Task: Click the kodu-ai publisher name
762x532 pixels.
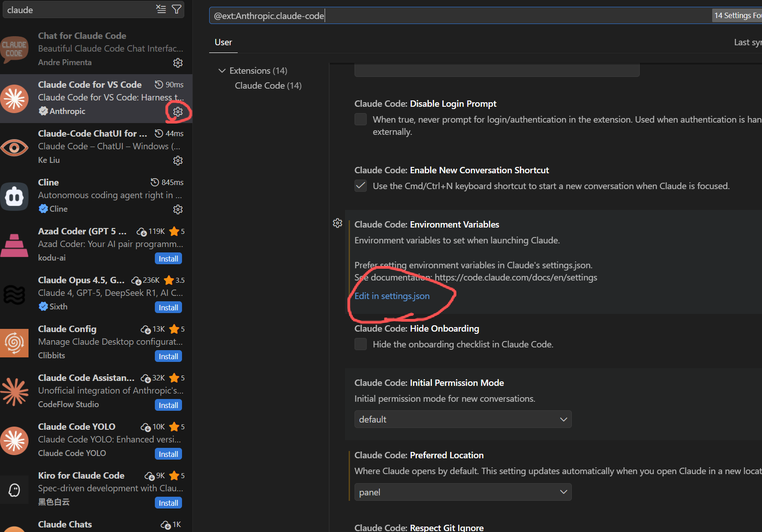Action: pos(52,257)
